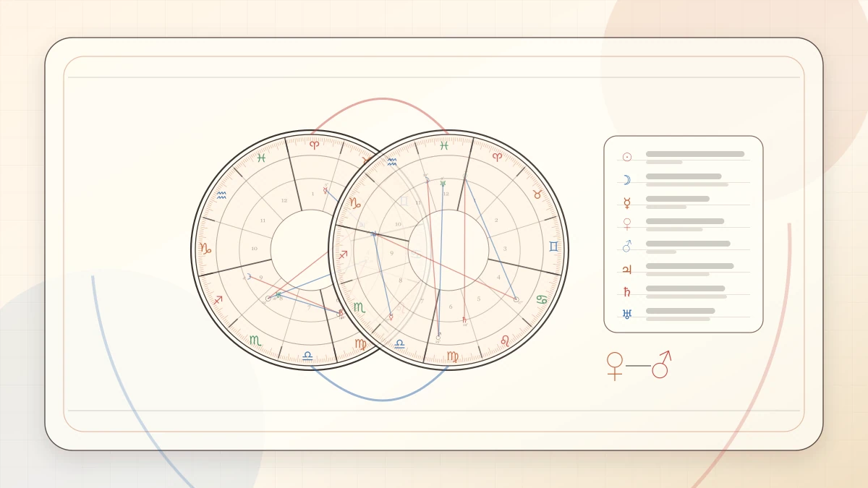Click the large Venus symbol below the panel

pos(615,366)
